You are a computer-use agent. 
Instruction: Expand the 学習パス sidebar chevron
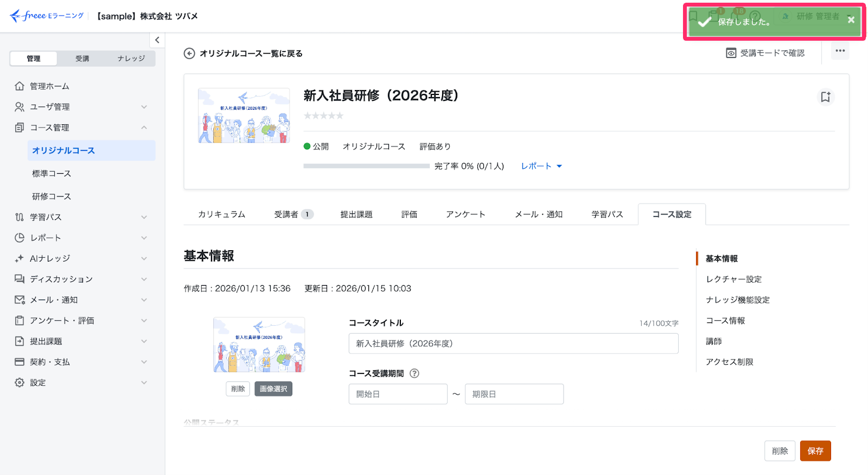tap(144, 217)
